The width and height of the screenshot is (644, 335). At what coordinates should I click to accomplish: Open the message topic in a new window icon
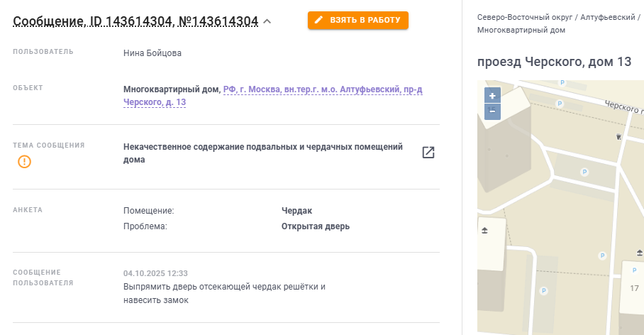pos(428,153)
